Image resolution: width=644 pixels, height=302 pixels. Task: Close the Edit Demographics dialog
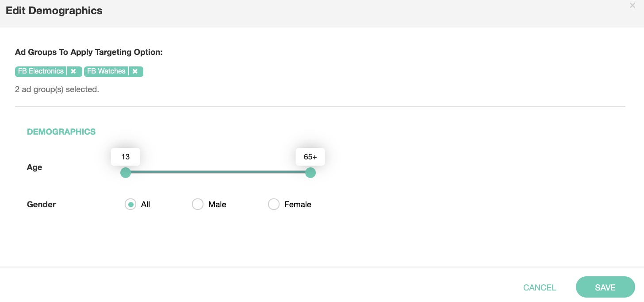(632, 6)
